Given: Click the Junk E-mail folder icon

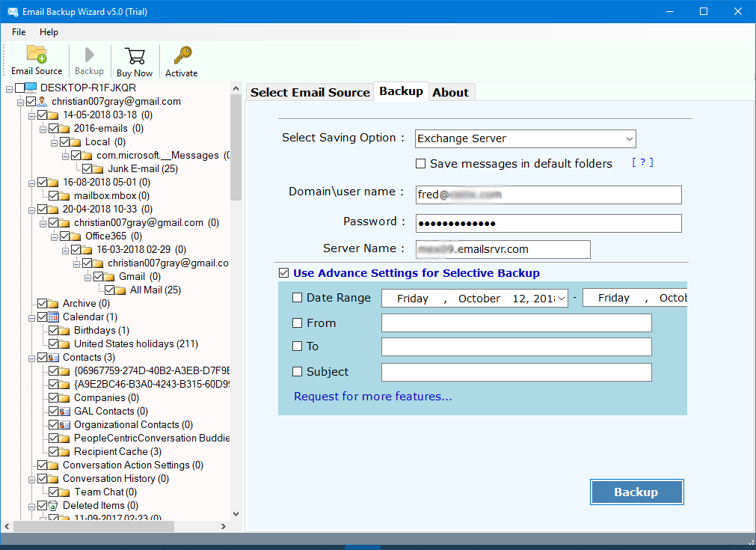Looking at the screenshot, I should coord(98,169).
